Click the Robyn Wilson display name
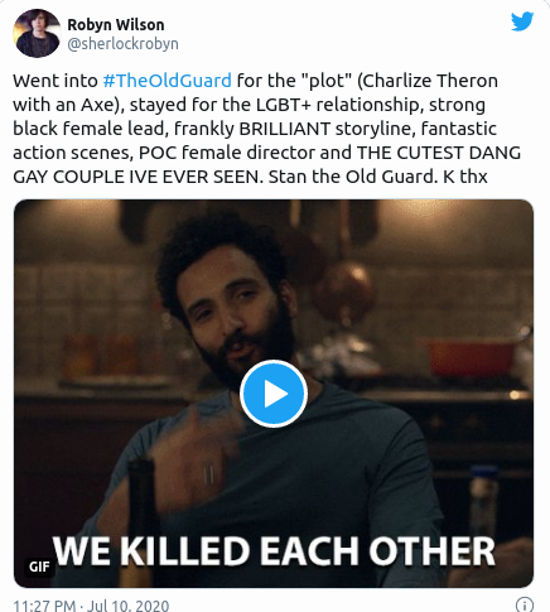This screenshot has height=612, width=550. tap(116, 25)
